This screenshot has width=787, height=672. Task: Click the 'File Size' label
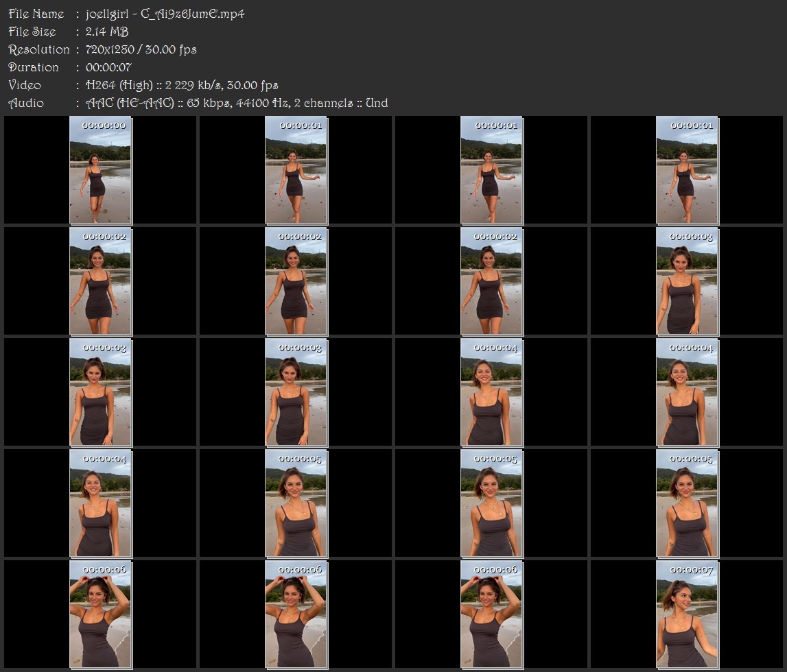32,32
